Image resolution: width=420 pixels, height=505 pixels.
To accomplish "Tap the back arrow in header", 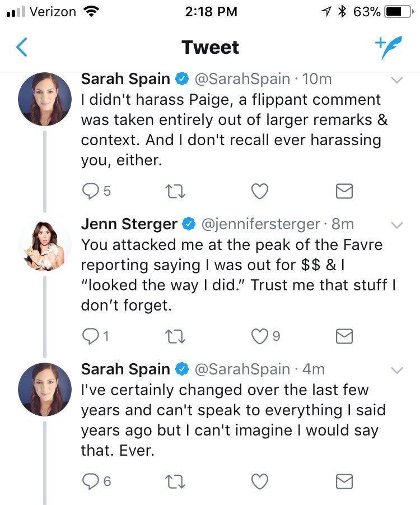I will coord(21,48).
